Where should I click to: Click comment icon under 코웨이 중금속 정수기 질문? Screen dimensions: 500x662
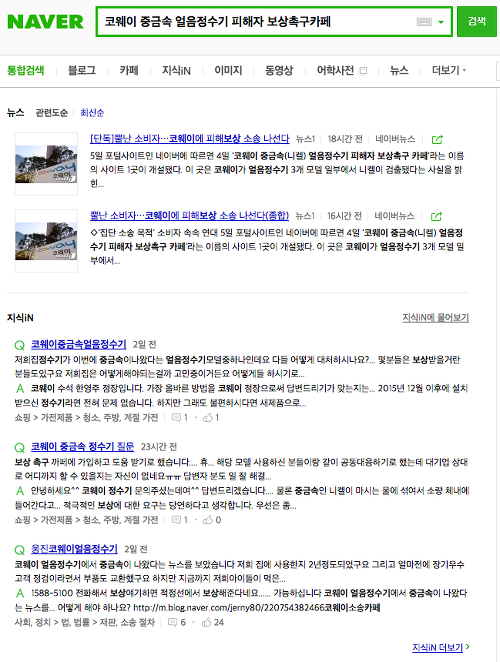tap(176, 520)
